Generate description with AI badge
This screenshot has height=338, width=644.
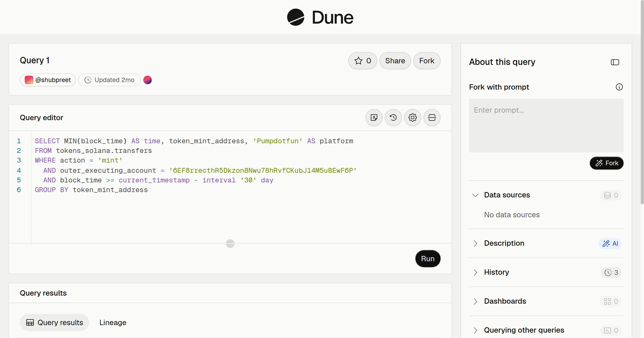tap(610, 244)
